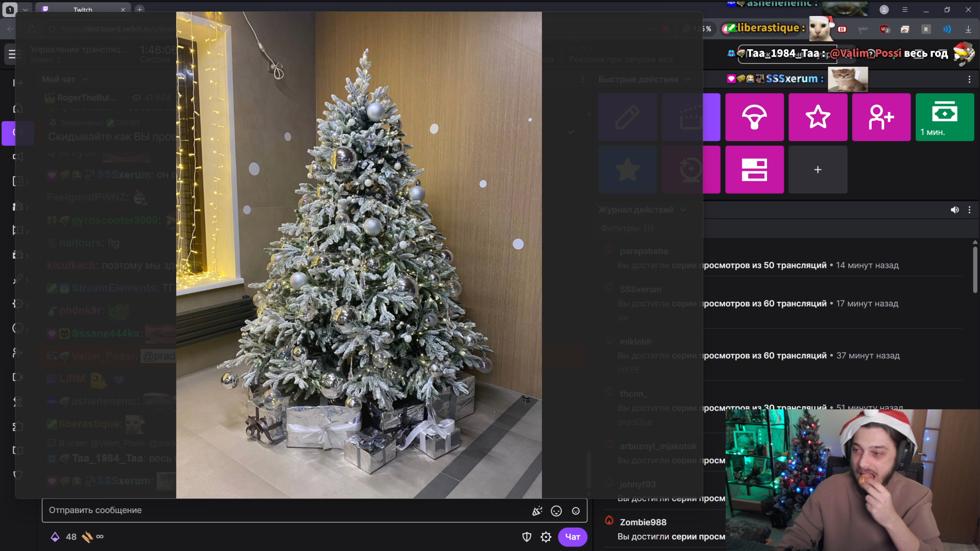
Task: Toggle the blue sound-wave extension icon
Action: [947, 29]
